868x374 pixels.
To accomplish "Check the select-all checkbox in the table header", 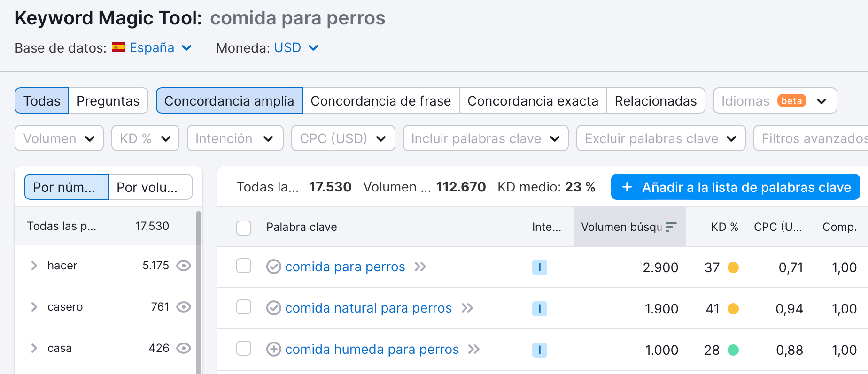I will pos(244,227).
